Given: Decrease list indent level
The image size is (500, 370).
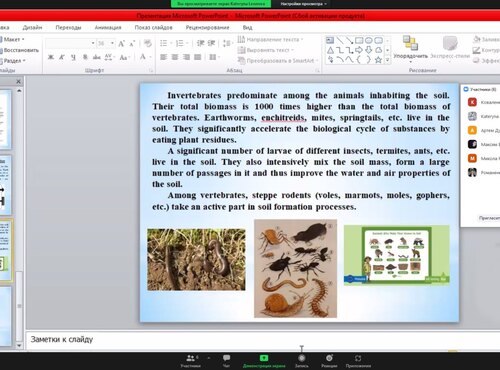Looking at the screenshot, I should coord(200,43).
